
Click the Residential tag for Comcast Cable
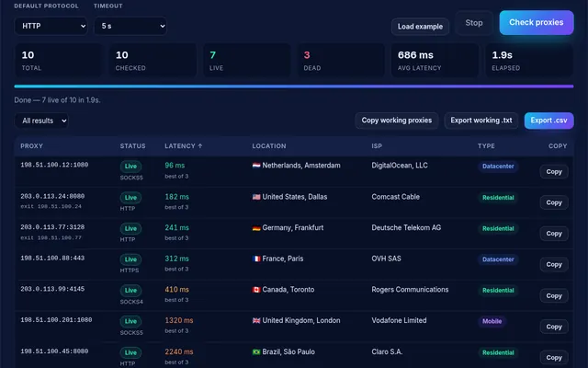(498, 198)
